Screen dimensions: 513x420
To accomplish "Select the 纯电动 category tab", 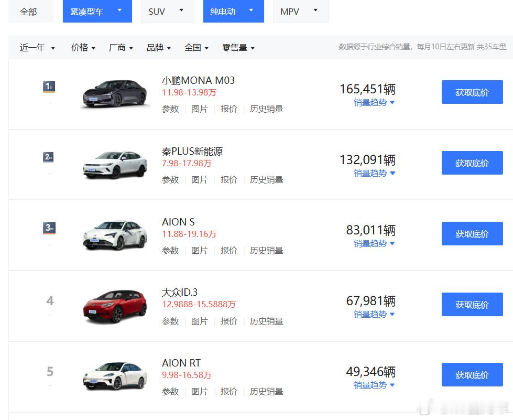I will coord(234,12).
